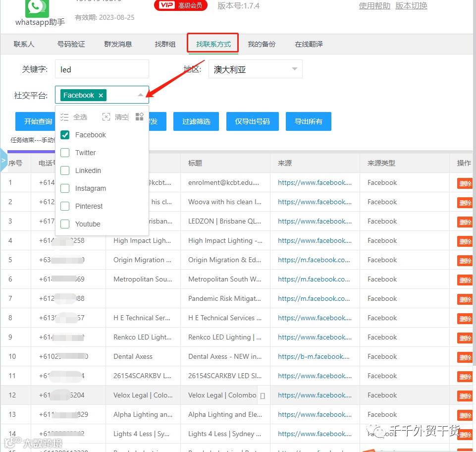
Task: Select the 找联系方式 tab
Action: pos(213,44)
